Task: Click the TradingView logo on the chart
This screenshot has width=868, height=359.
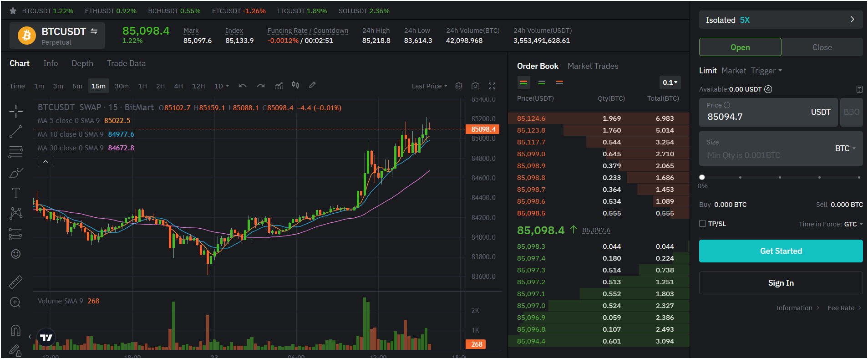Action: [x=46, y=338]
